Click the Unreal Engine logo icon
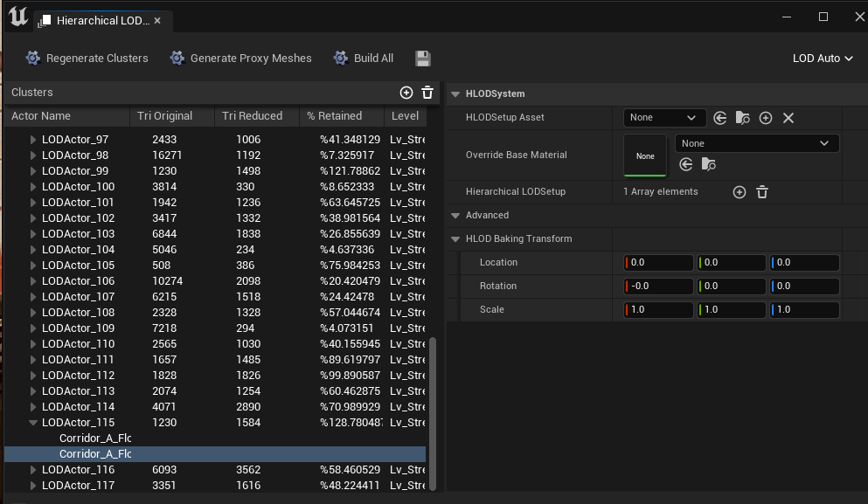 [17, 17]
